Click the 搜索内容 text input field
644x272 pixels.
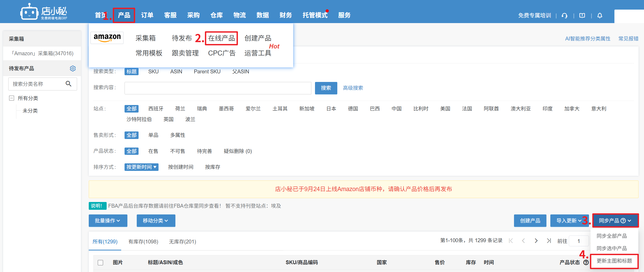coord(218,88)
